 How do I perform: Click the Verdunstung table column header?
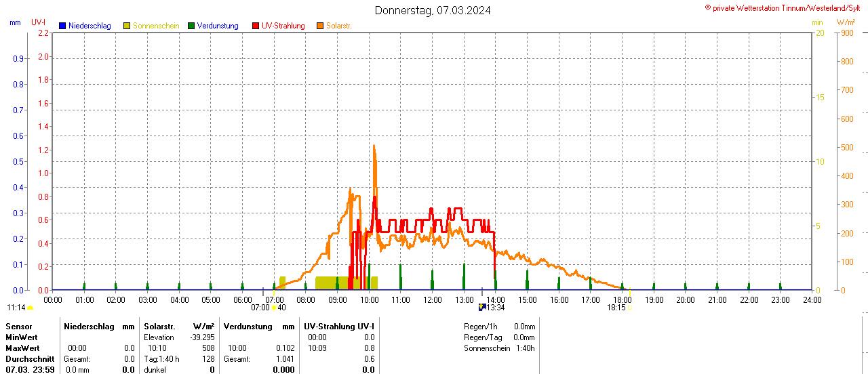(x=248, y=327)
